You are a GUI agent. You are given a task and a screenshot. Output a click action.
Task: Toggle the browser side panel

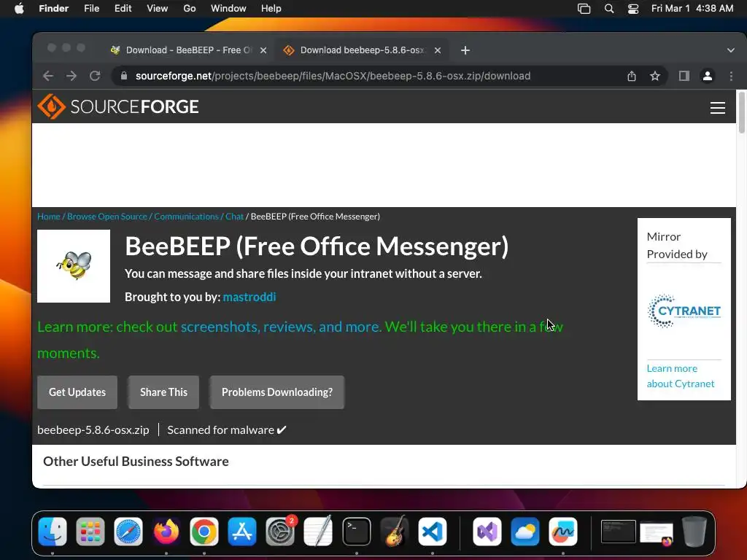(x=684, y=76)
